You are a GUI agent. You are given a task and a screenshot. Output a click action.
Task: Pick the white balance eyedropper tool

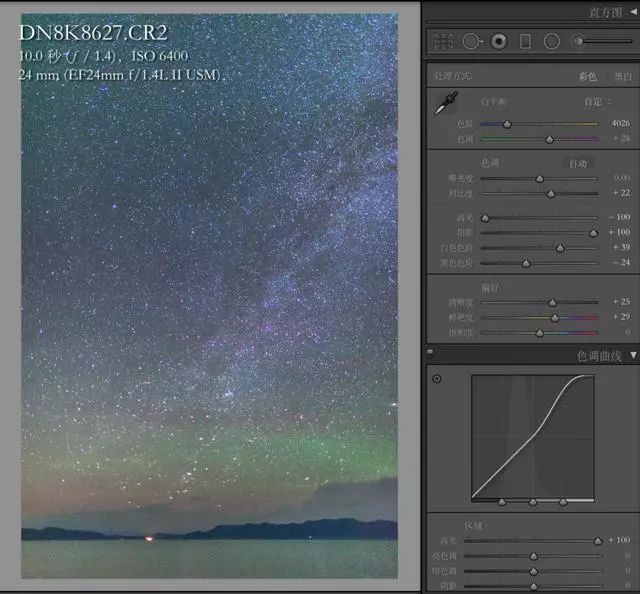(x=446, y=103)
